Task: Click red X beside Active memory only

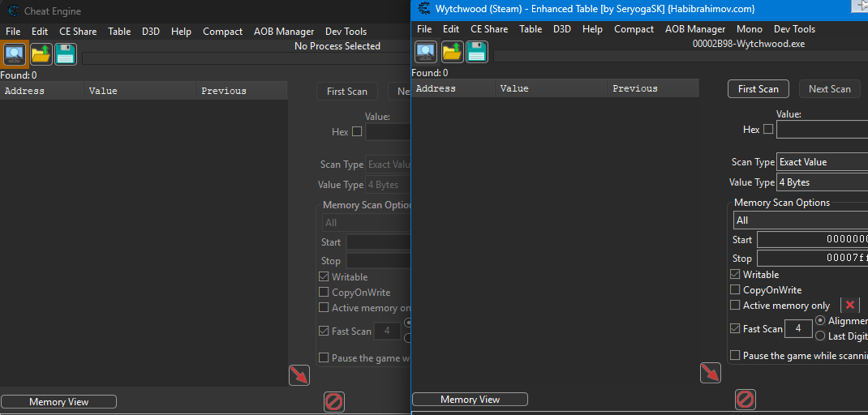Action: pos(850,305)
